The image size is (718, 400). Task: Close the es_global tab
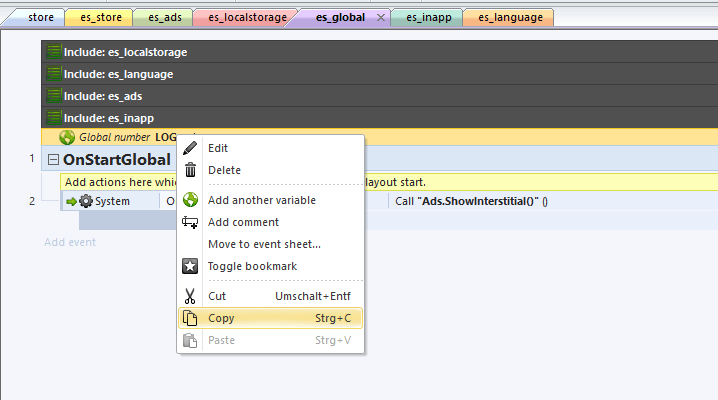coord(381,18)
